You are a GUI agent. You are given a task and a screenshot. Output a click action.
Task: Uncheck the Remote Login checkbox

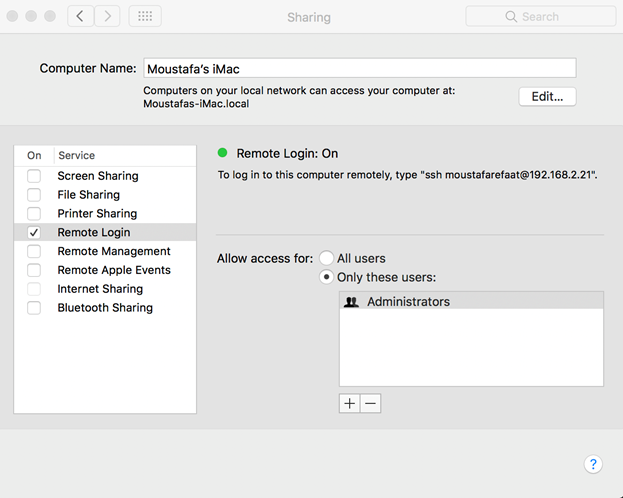34,233
